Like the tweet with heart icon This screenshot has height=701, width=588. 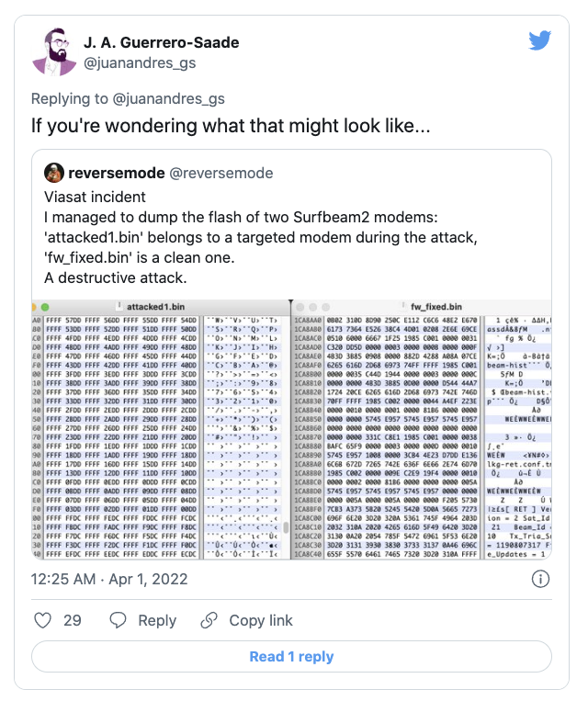tap(42, 621)
